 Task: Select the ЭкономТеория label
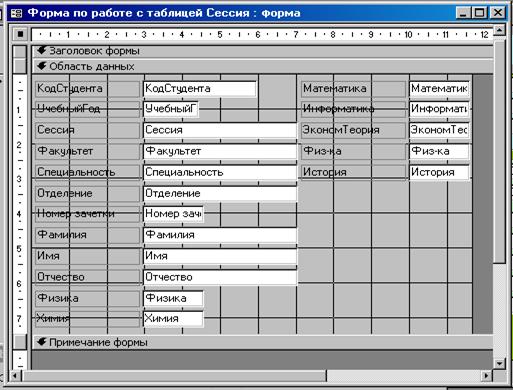tap(353, 130)
